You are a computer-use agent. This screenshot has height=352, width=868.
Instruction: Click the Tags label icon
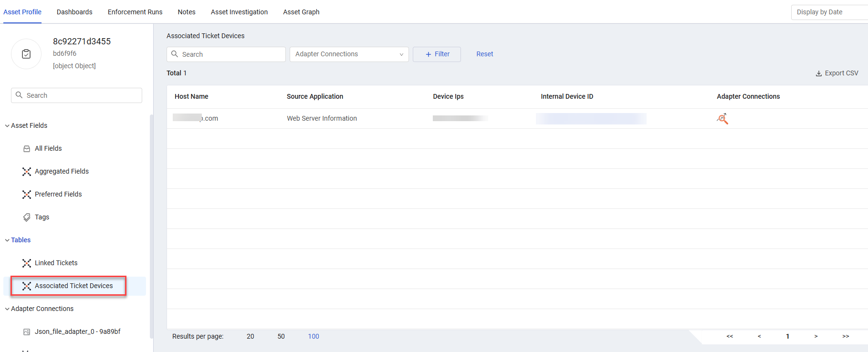coord(27,217)
